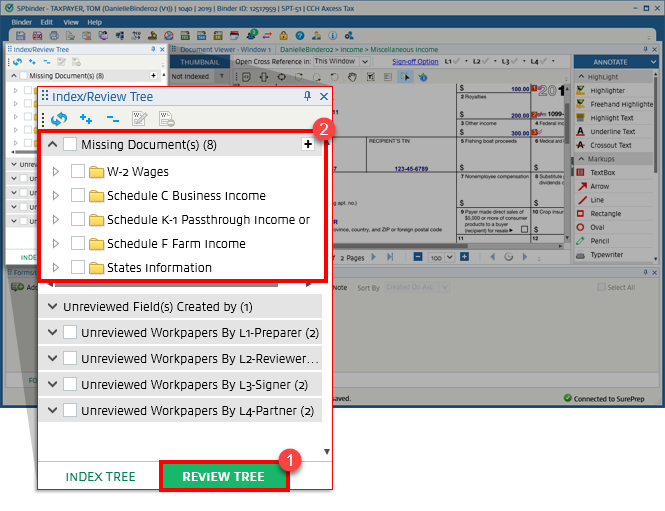
Task: Click the calendar icon in main toolbar
Action: pyautogui.click(x=234, y=36)
